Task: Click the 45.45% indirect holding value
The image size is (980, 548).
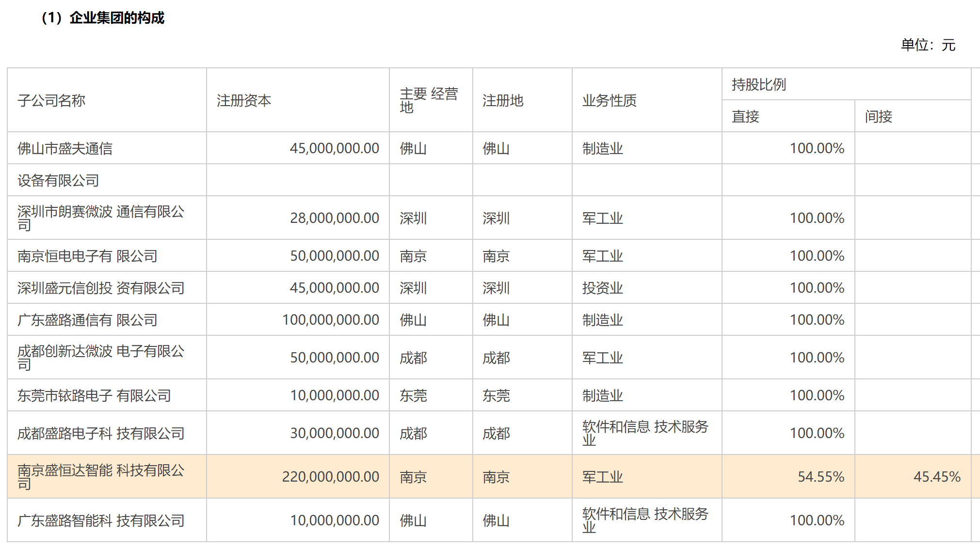Action: tap(937, 477)
